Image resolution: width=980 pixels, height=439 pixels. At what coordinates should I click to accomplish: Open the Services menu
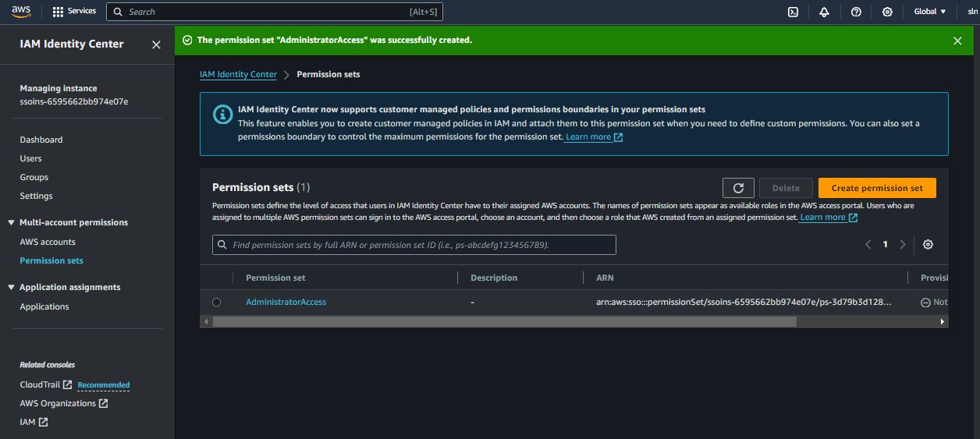74,12
